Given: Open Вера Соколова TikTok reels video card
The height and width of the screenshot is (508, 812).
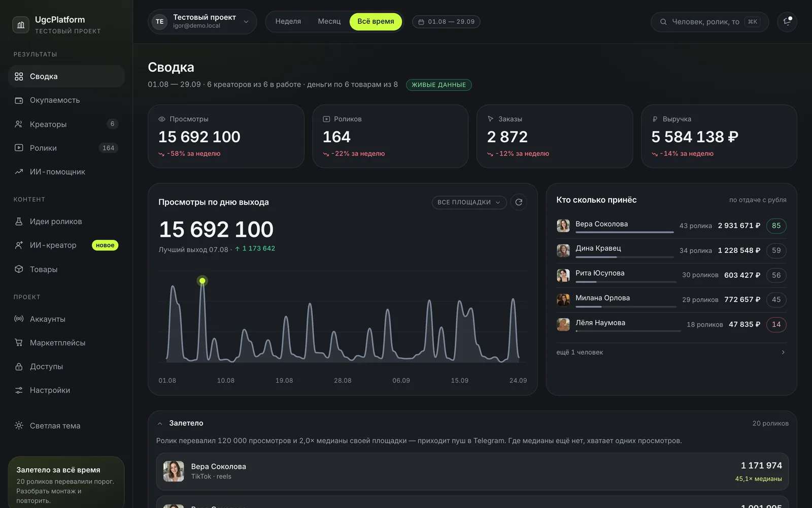Looking at the screenshot, I should point(472,471).
